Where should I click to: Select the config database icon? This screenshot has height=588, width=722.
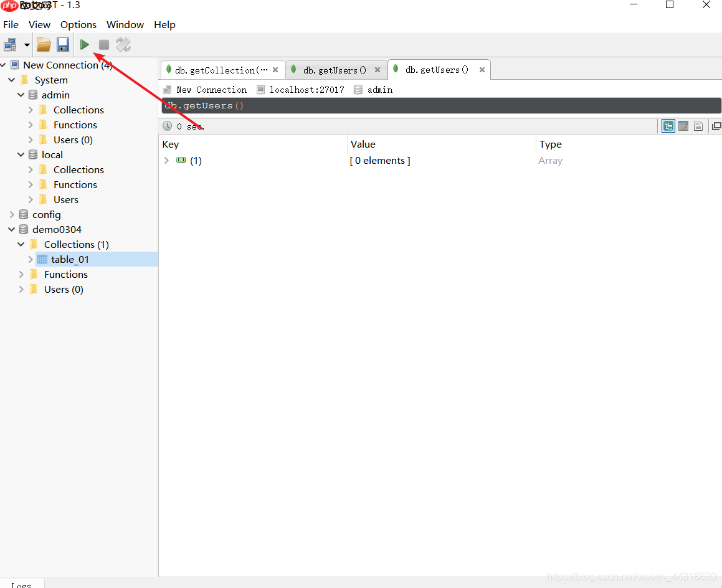click(24, 214)
